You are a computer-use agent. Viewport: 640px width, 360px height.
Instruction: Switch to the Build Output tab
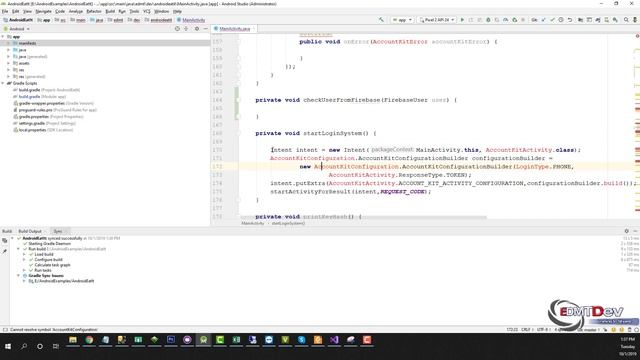coord(30,231)
